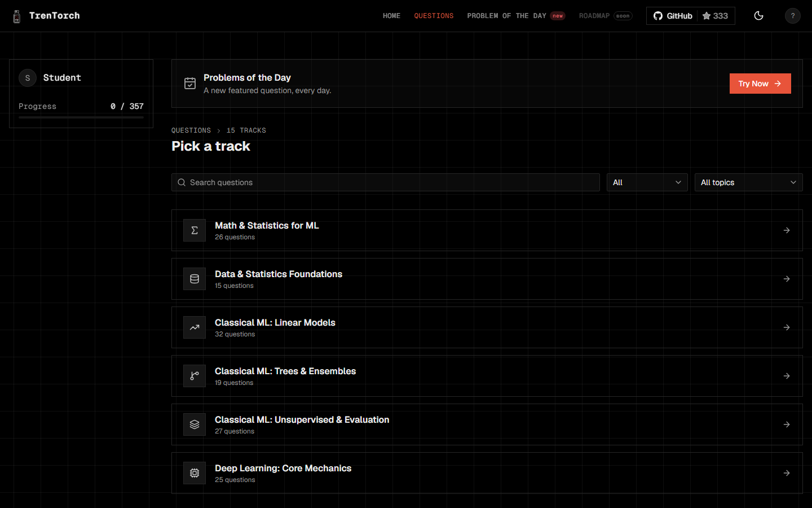Click the star count 333
This screenshot has height=508, width=812.
pyautogui.click(x=720, y=16)
